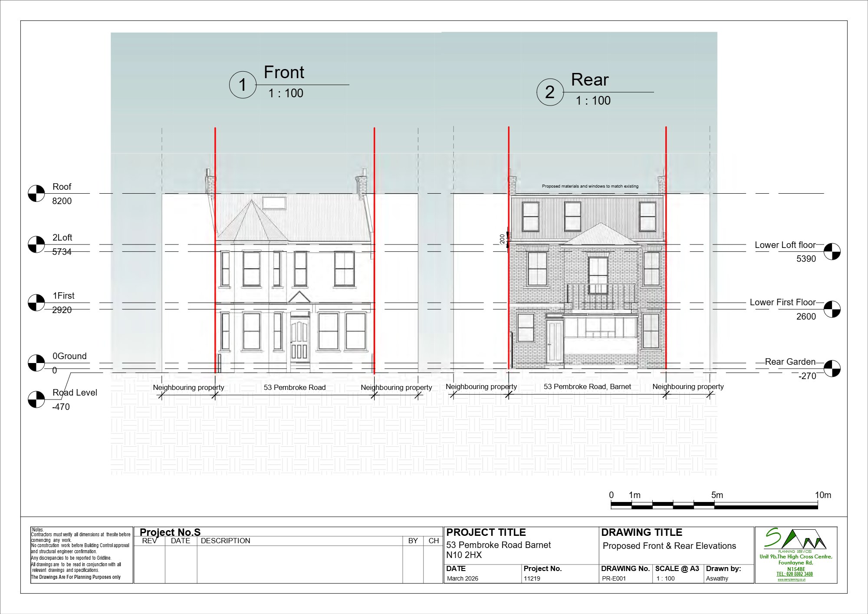Click the 'Aswathy' drawn-by name
Image resolution: width=868 pixels, height=614 pixels.
coord(717,578)
